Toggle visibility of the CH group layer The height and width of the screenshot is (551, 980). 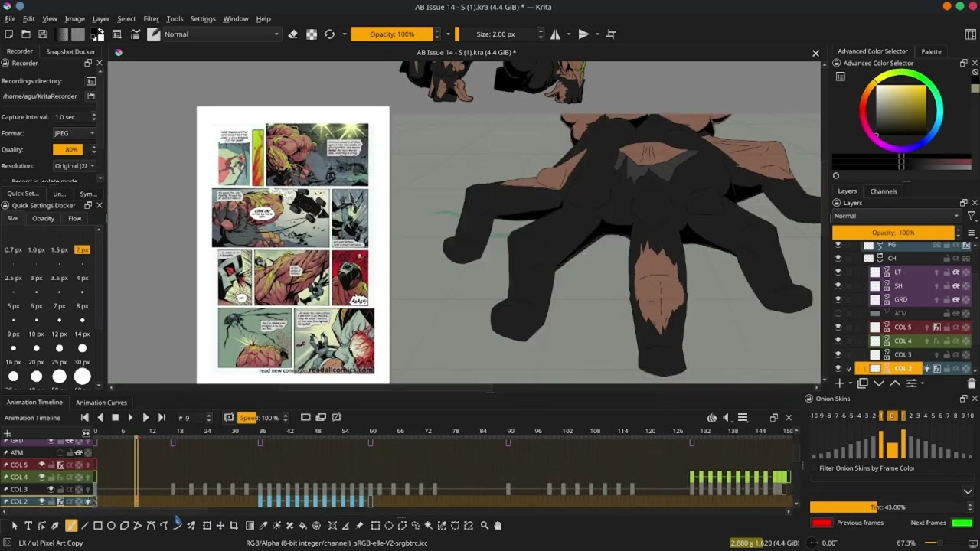pos(838,258)
